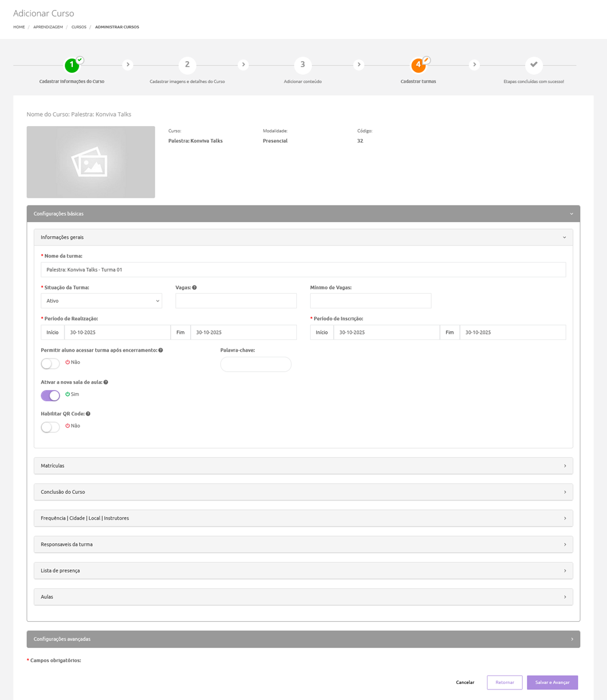Go to Aprendizagem breadcrumb link
Screen dimensions: 607x700
tap(48, 27)
